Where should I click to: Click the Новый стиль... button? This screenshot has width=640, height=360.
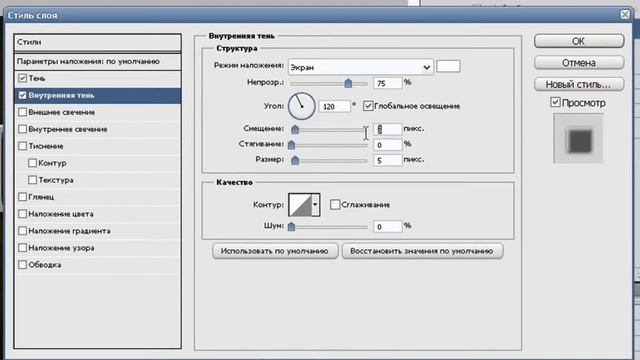(x=579, y=84)
